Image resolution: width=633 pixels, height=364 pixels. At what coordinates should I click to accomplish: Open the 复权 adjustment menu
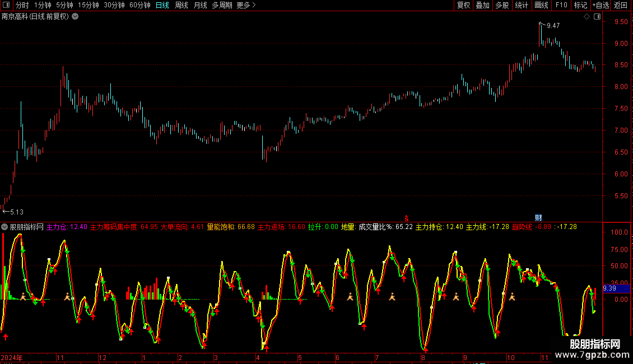pyautogui.click(x=463, y=5)
